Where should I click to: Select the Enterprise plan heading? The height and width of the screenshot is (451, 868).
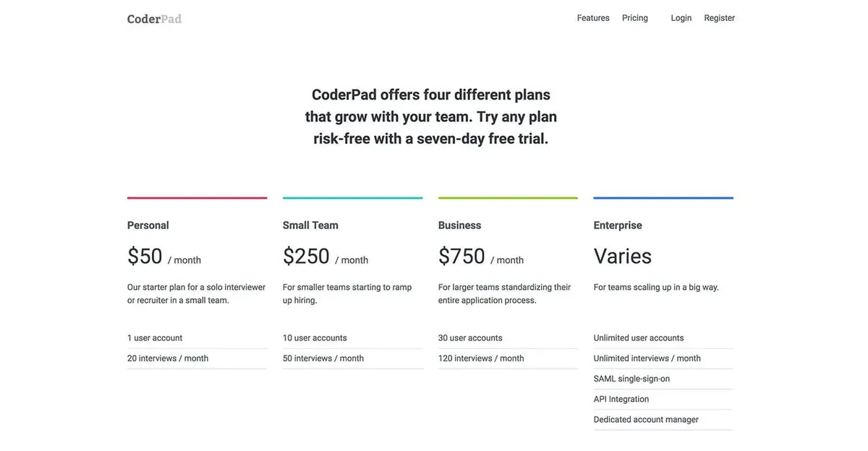[618, 225]
